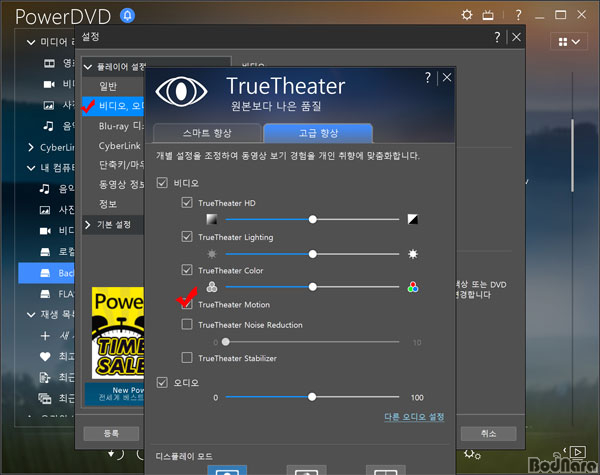This screenshot has width=600, height=475.
Task: Click the movie library icon in sidebar
Action: (49, 63)
